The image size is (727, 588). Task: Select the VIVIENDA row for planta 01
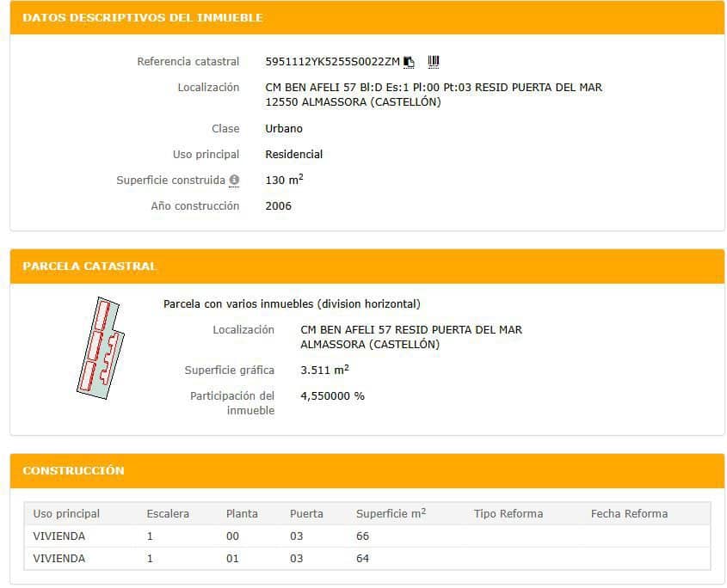click(x=59, y=559)
